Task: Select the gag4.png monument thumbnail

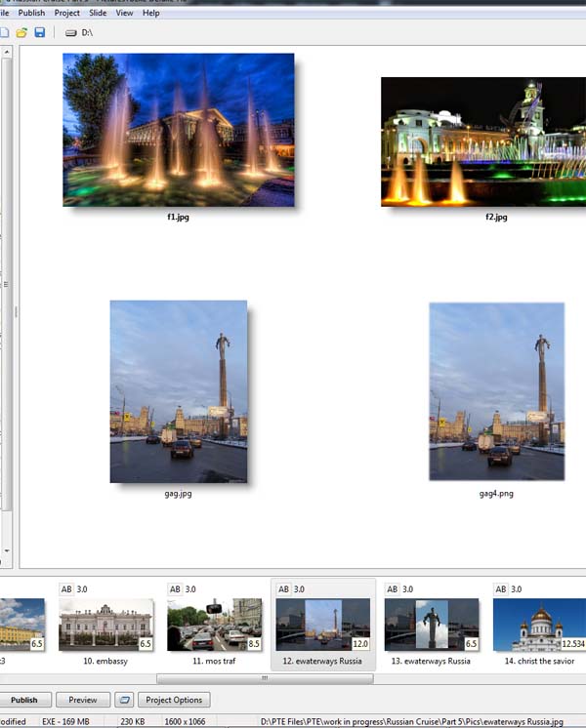Action: click(497, 391)
